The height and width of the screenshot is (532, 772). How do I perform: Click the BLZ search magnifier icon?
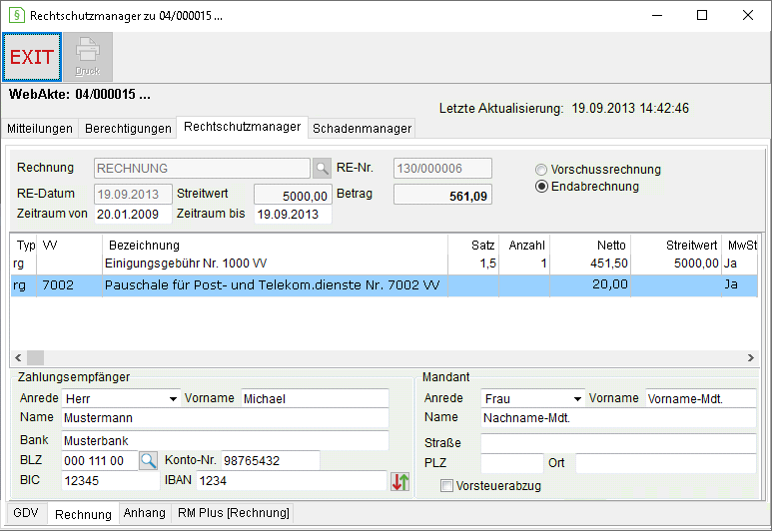pos(148,461)
